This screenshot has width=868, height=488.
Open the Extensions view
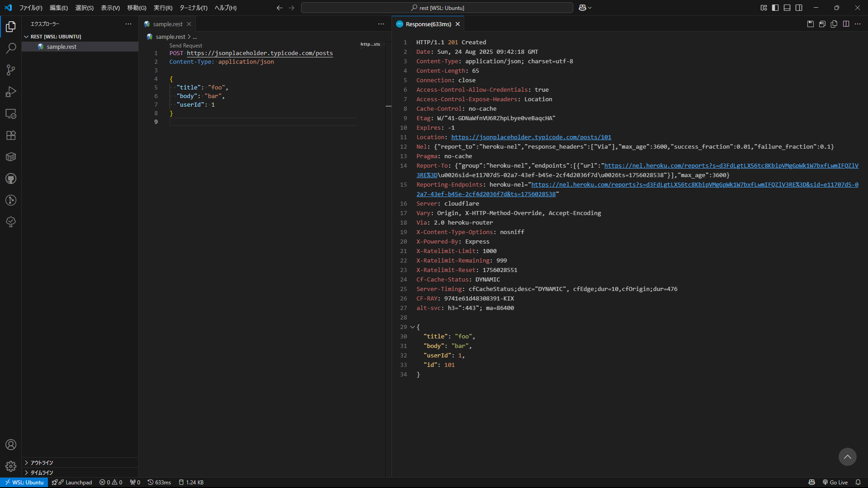pos(11,136)
